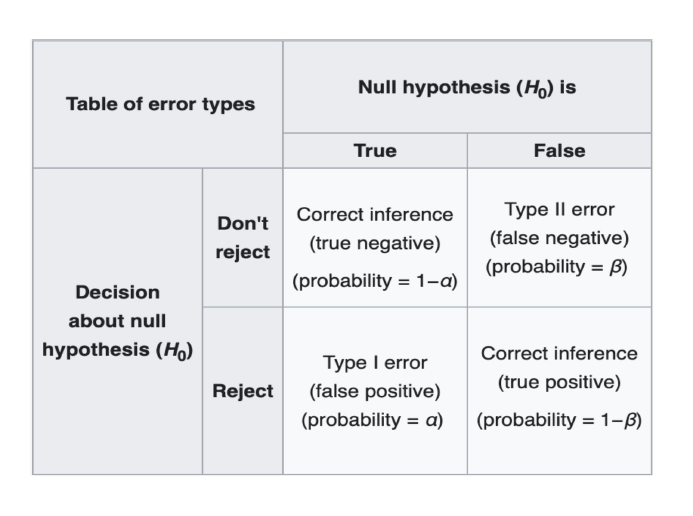Click the "Type II error" text

click(559, 210)
